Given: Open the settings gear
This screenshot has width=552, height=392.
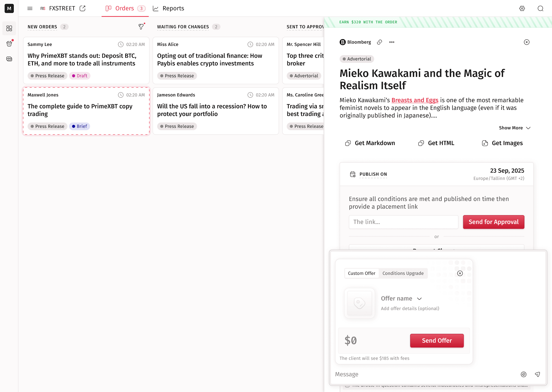Looking at the screenshot, I should point(522,8).
